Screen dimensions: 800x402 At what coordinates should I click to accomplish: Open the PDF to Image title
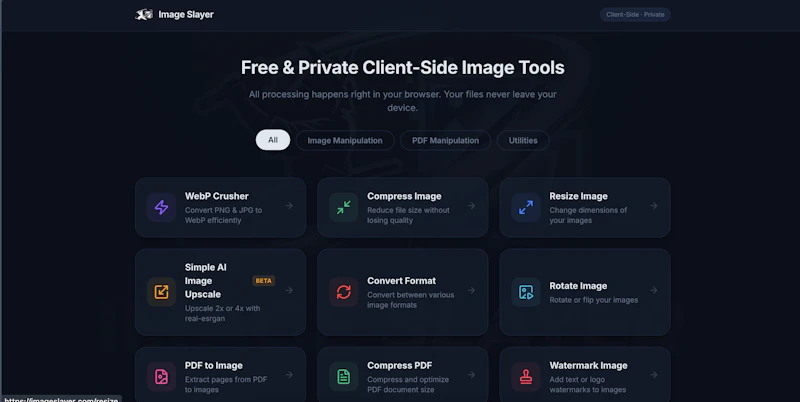213,365
